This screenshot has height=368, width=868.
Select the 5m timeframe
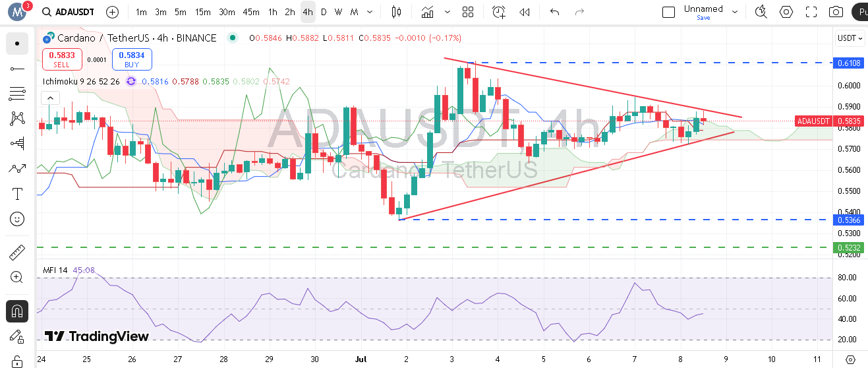pos(181,12)
